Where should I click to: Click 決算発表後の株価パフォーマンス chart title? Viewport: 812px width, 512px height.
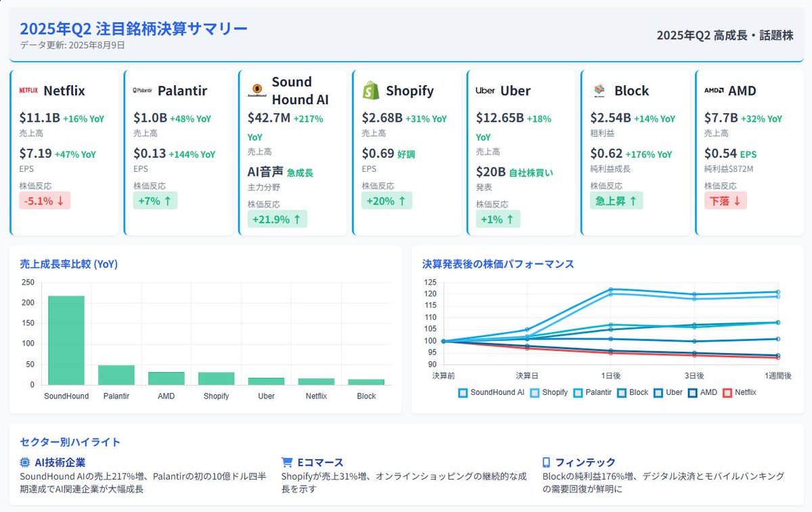498,264
